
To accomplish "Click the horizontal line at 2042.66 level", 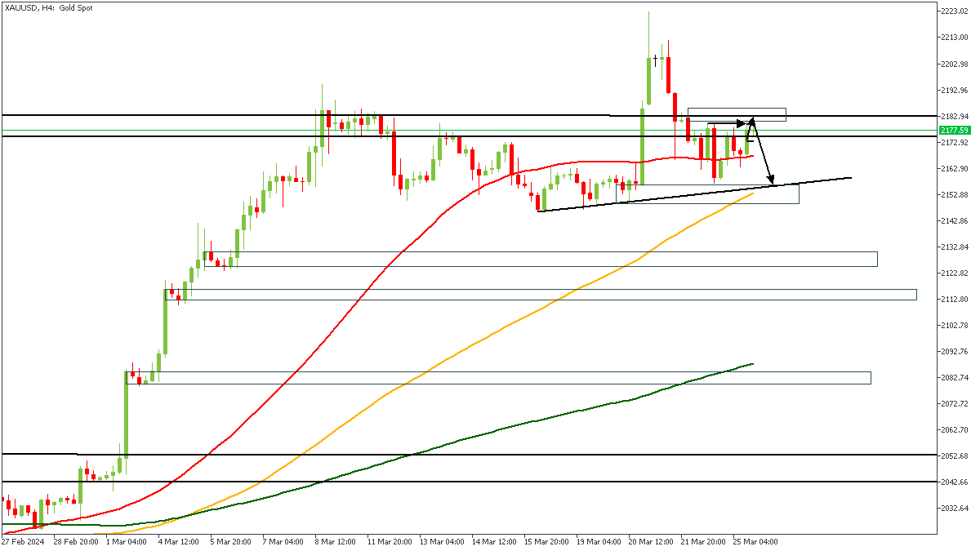I will point(490,482).
